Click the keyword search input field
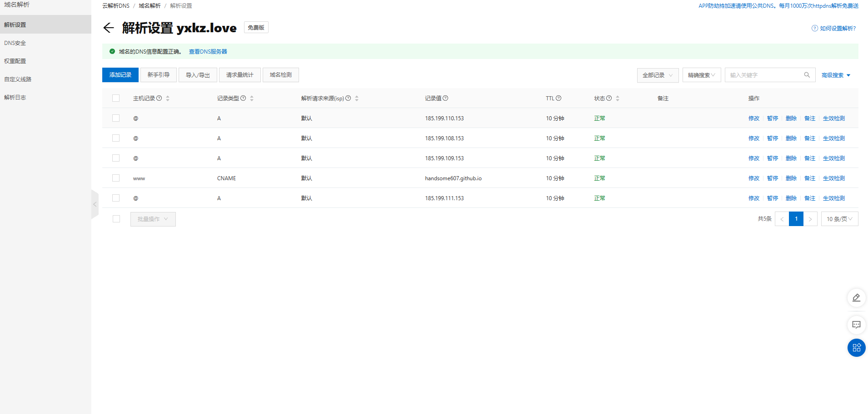 [x=768, y=75]
